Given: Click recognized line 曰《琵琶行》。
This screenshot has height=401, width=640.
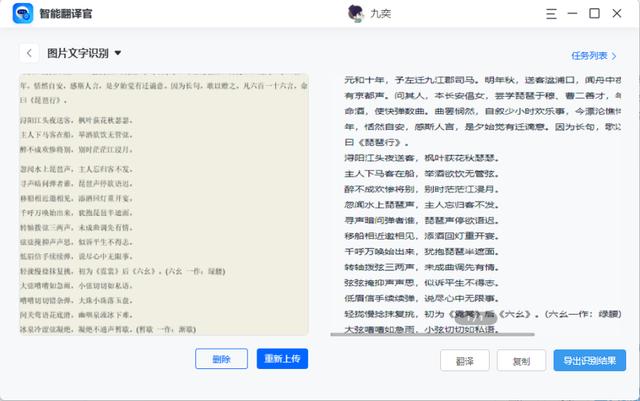Looking at the screenshot, I should 377,143.
